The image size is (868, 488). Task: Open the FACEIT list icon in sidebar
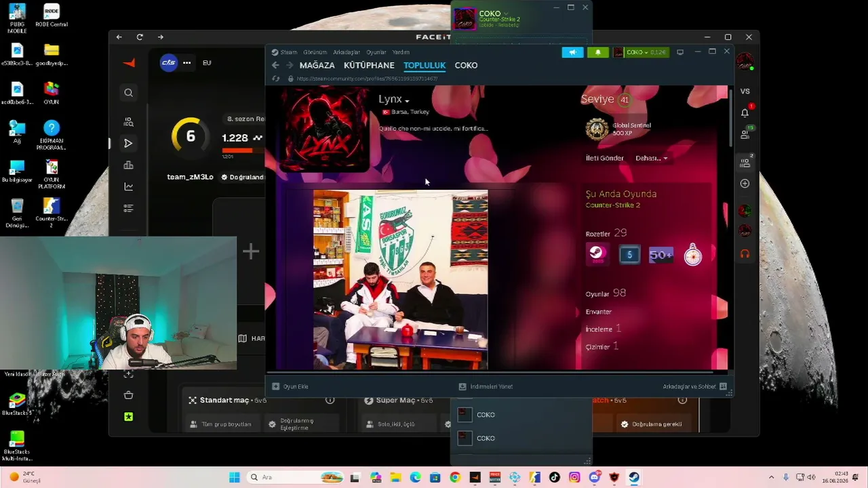coord(128,208)
